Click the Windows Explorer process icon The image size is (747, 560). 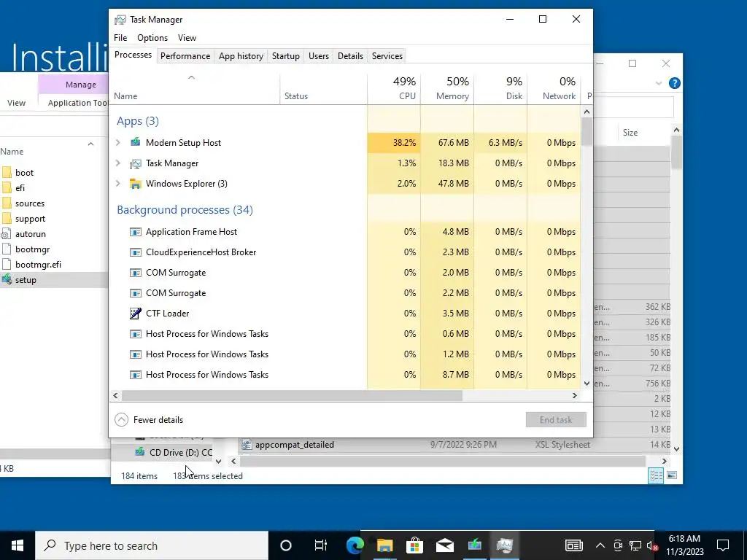point(135,184)
